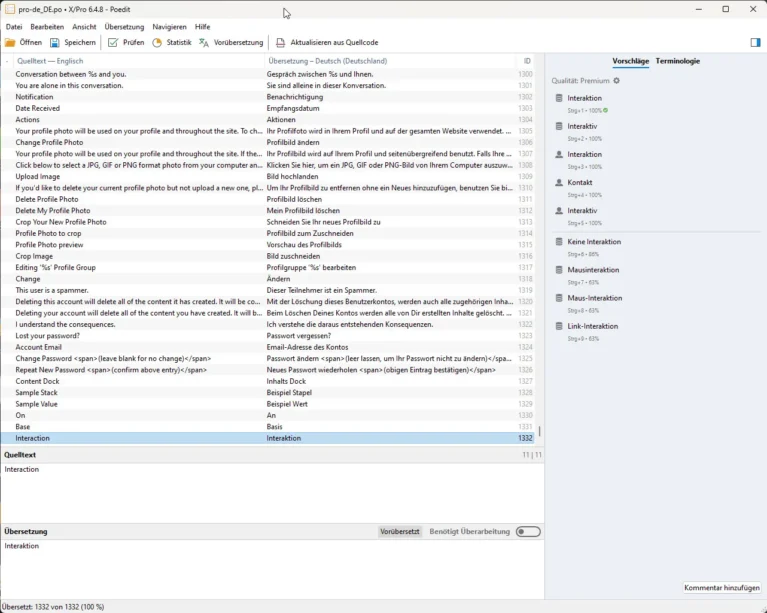Open the Ansicht menu
Viewport: 767px width, 613px height.
84,27
